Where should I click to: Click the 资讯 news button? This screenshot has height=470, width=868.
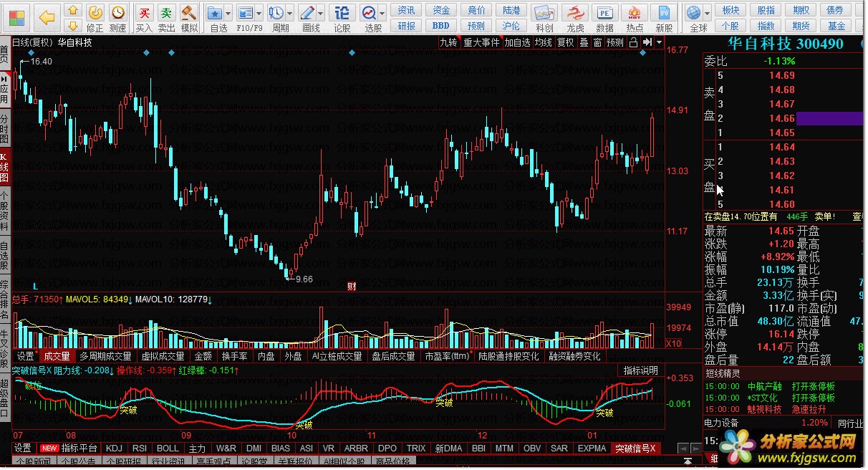407,9
